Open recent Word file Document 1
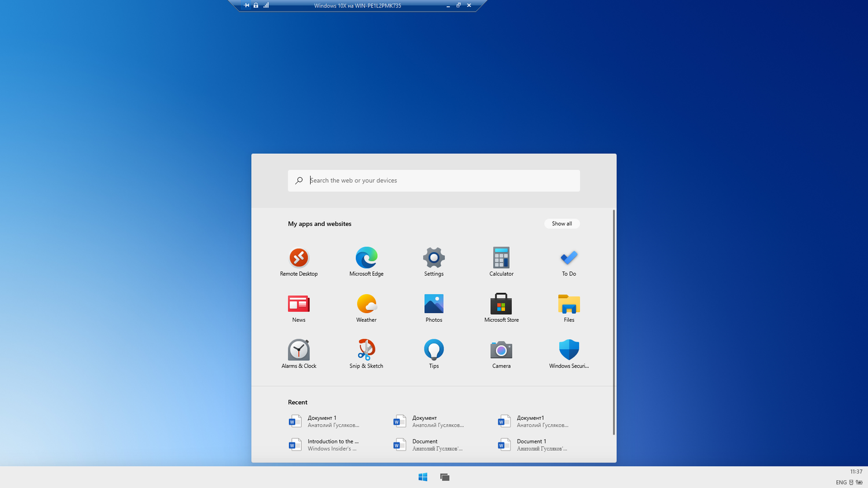 pyautogui.click(x=532, y=445)
